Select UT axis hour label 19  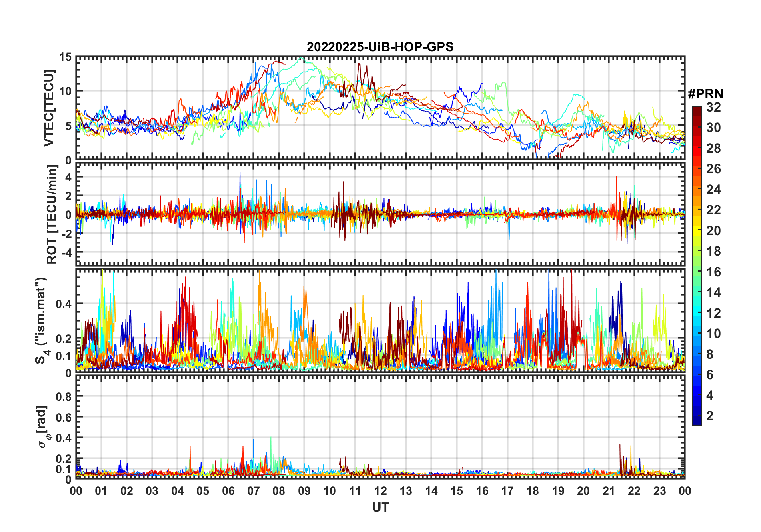[558, 491]
